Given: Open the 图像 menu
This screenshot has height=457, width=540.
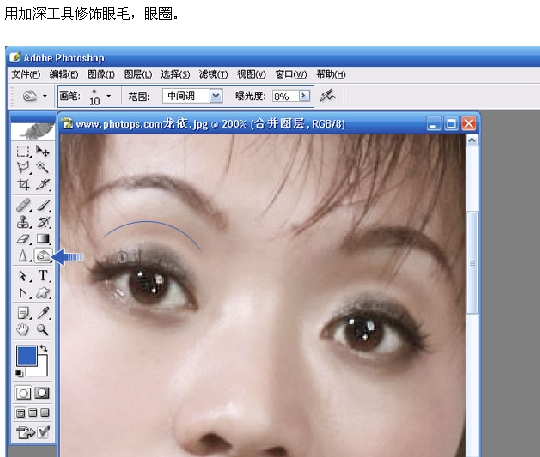Looking at the screenshot, I should point(101,74).
